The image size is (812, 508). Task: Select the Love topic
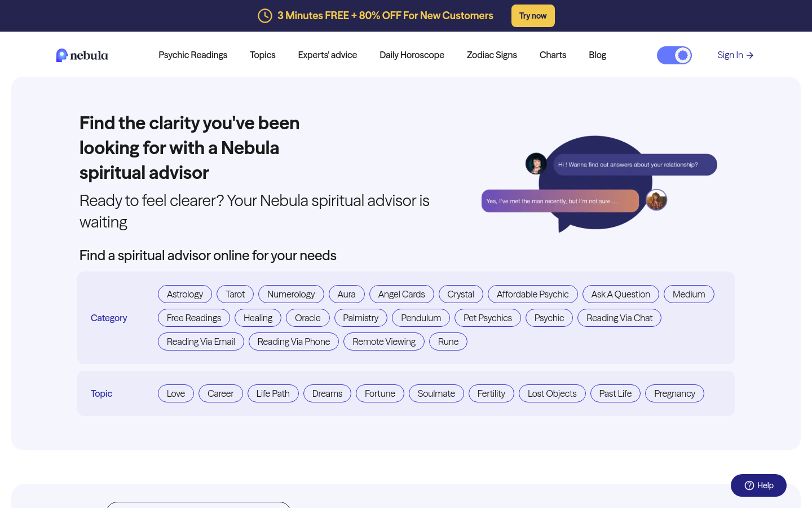[x=176, y=393]
